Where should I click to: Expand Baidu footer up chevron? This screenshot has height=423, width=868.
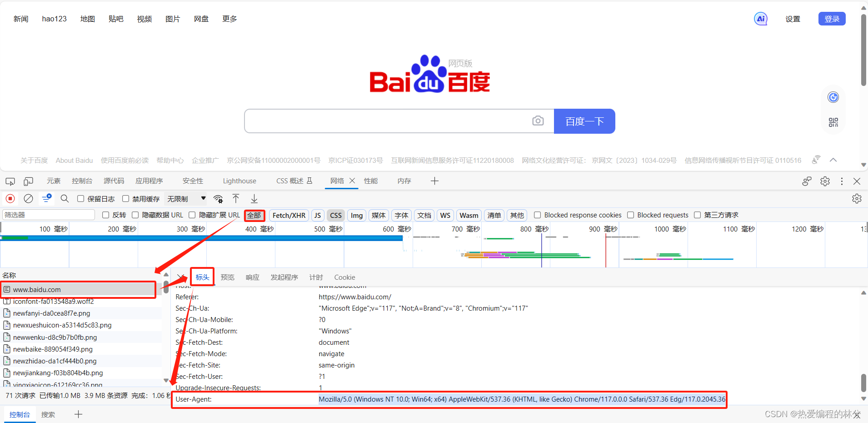(x=833, y=160)
